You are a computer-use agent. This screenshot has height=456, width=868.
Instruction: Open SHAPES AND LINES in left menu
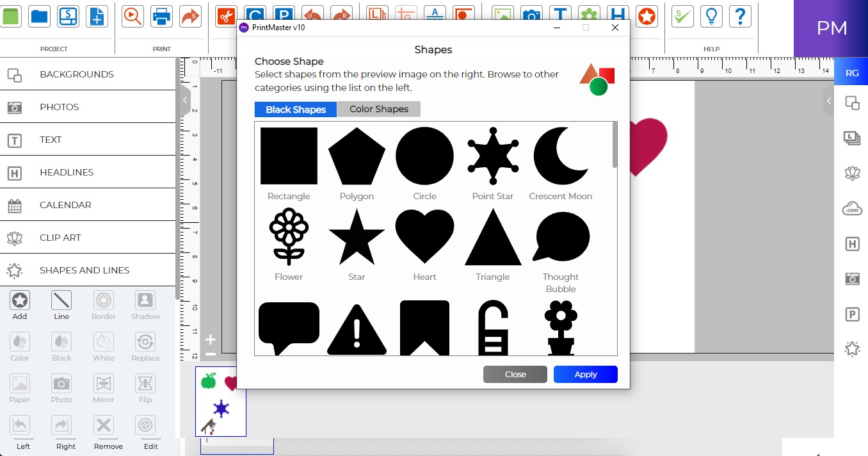88,270
